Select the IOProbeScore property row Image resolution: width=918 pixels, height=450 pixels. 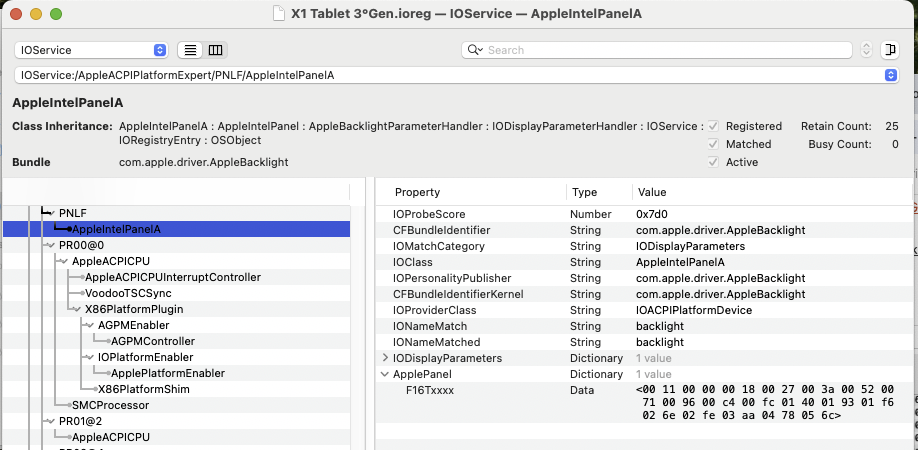pyautogui.click(x=644, y=214)
